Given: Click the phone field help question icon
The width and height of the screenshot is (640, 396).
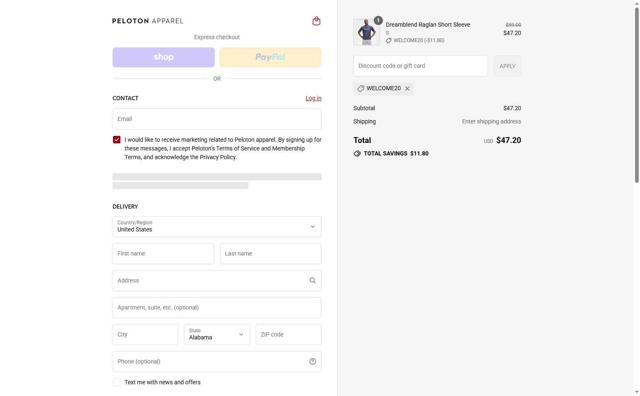Looking at the screenshot, I should click(313, 361).
